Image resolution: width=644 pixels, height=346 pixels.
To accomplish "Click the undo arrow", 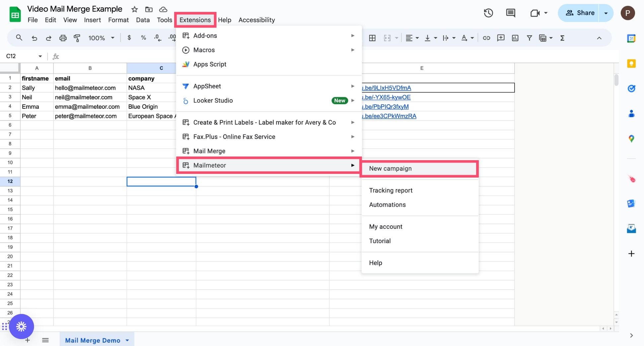I will point(34,38).
